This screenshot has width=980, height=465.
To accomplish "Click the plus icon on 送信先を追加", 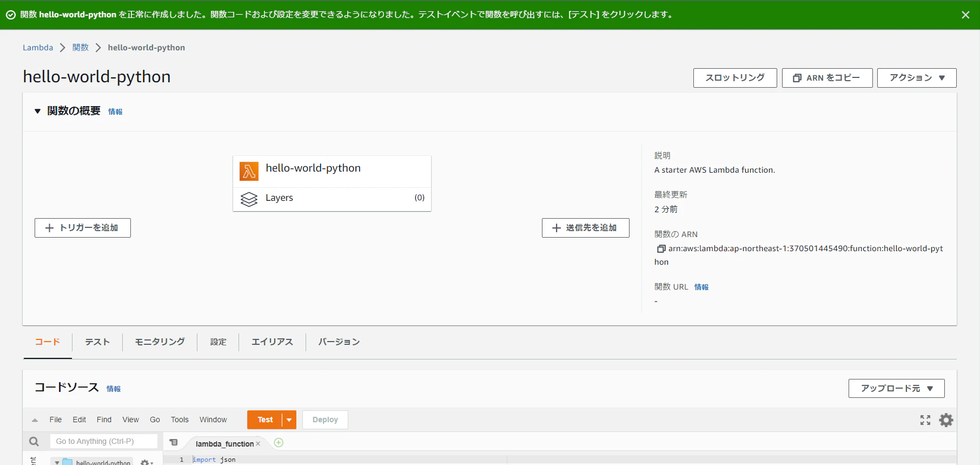I will 557,228.
